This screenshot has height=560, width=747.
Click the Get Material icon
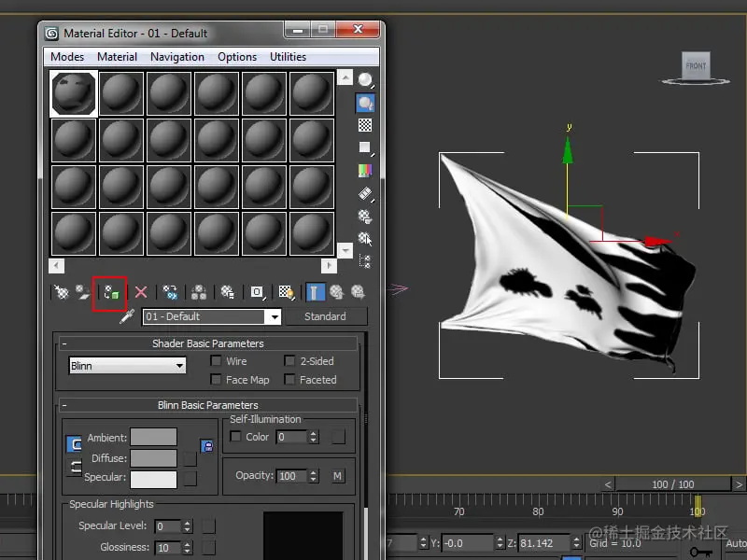[61, 292]
